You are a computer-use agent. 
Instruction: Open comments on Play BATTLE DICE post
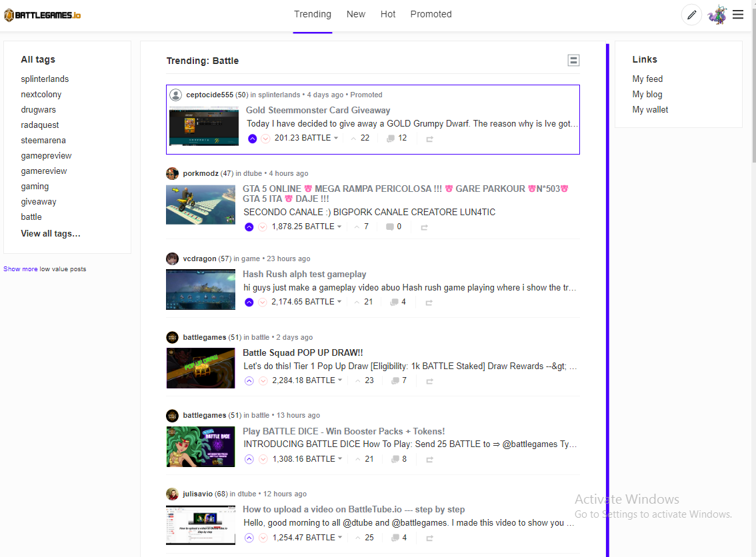[x=399, y=459]
